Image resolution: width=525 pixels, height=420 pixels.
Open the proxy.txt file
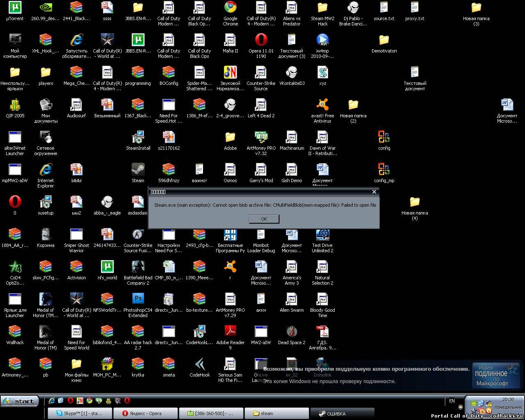click(415, 11)
